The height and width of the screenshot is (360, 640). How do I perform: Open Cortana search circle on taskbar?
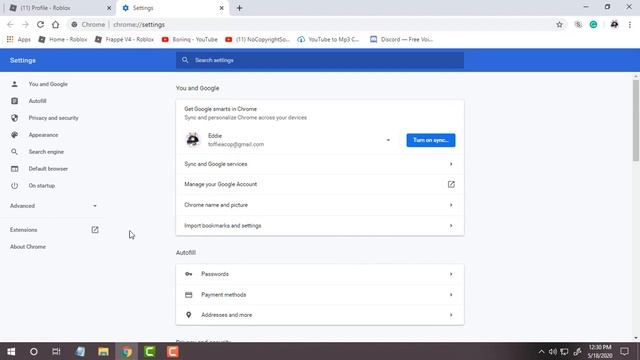33,351
